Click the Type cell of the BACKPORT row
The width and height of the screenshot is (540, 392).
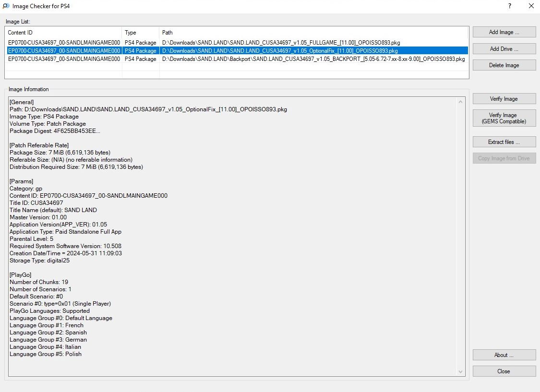[x=141, y=59]
